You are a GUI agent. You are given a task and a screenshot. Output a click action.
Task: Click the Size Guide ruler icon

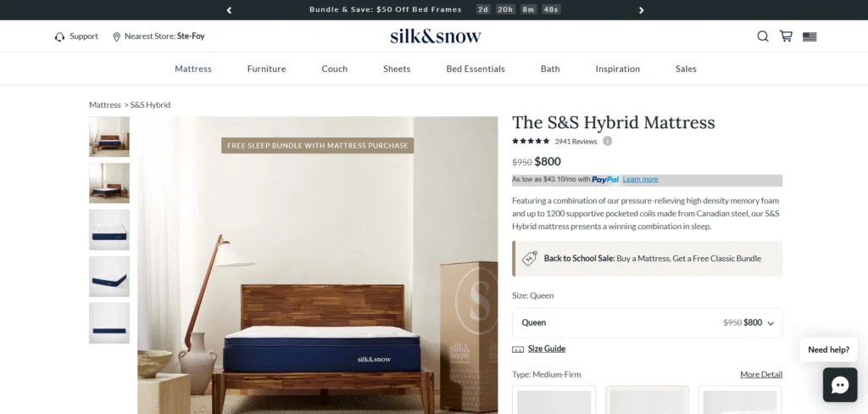(x=518, y=350)
